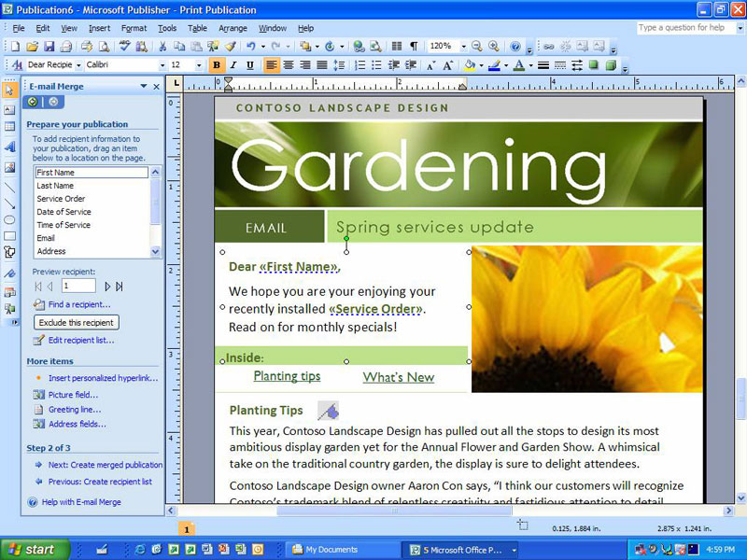Click the Zoom In magnifier
This screenshot has width=747, height=560.
click(x=492, y=46)
